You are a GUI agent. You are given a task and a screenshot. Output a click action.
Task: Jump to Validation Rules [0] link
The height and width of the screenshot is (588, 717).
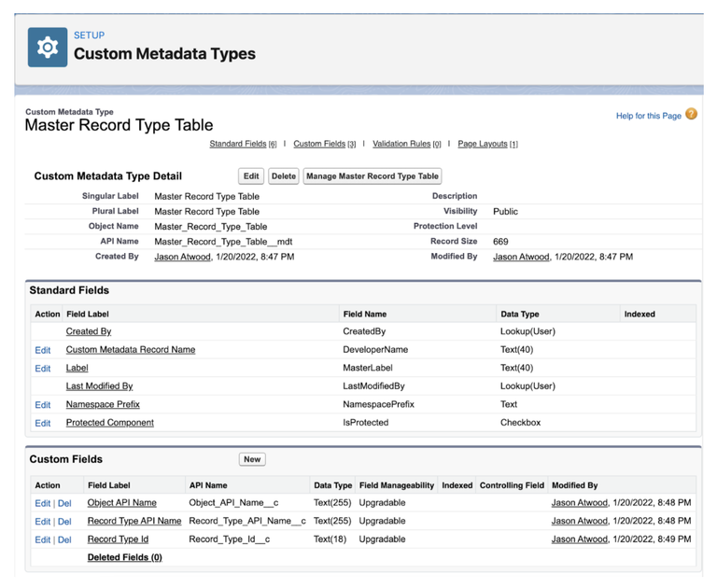[x=406, y=144]
